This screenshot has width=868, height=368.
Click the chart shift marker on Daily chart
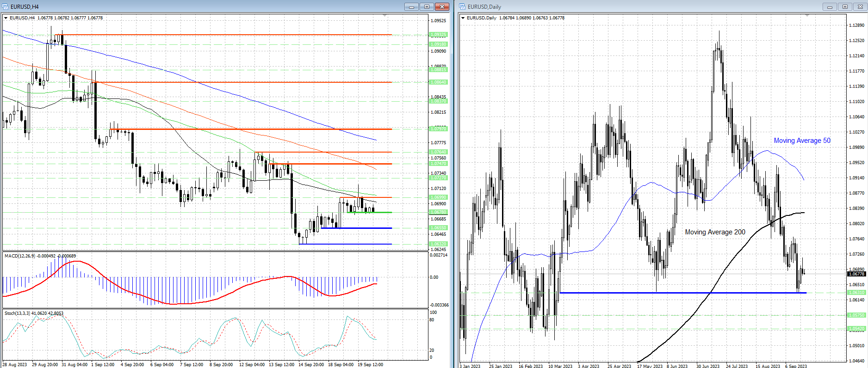click(x=807, y=16)
